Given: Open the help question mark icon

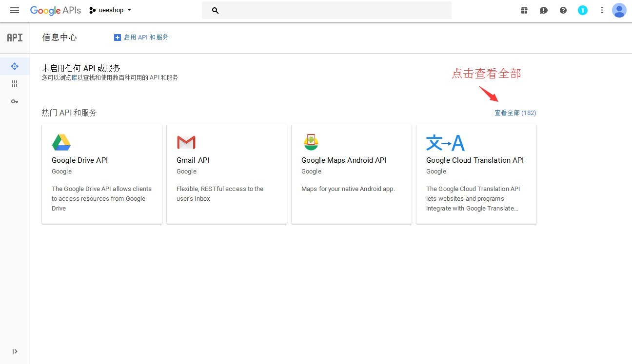Looking at the screenshot, I should (563, 10).
